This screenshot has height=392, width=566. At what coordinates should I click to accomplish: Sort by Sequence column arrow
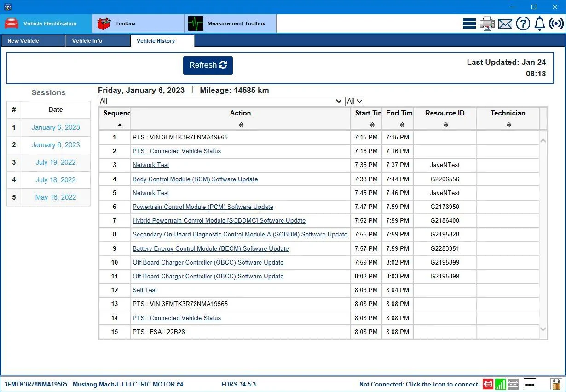(120, 125)
